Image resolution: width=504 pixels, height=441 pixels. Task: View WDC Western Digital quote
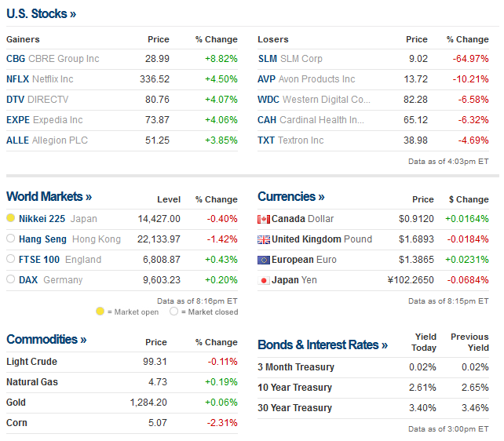pyautogui.click(x=314, y=100)
